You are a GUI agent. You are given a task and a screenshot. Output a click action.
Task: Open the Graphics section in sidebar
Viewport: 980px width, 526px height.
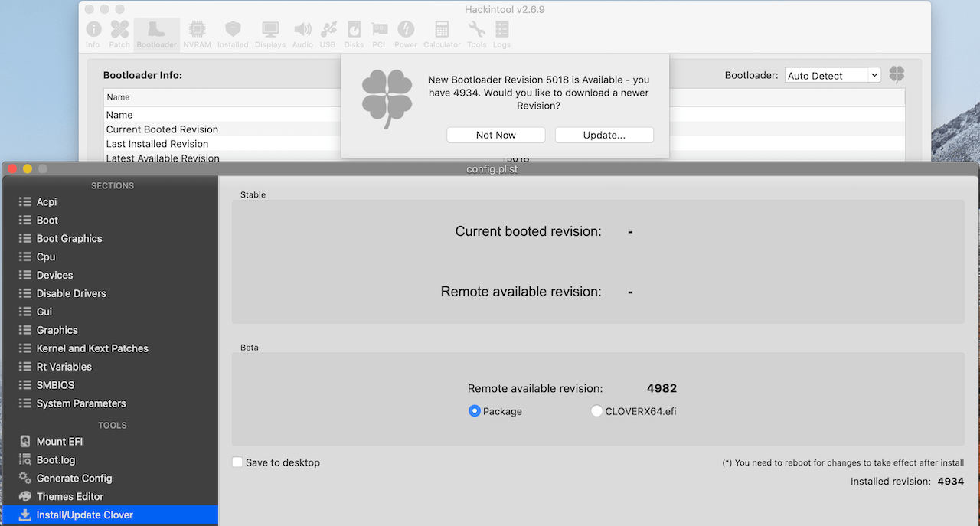(x=110, y=331)
